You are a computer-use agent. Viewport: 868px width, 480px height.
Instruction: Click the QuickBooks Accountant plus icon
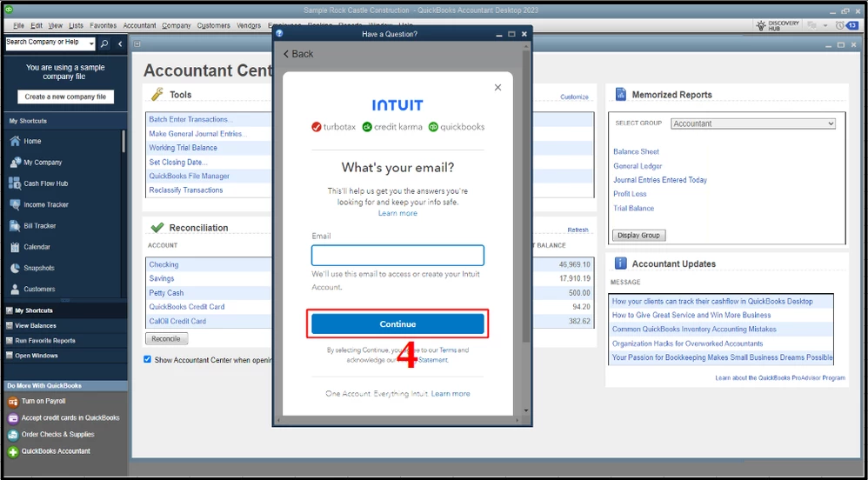[x=12, y=452]
